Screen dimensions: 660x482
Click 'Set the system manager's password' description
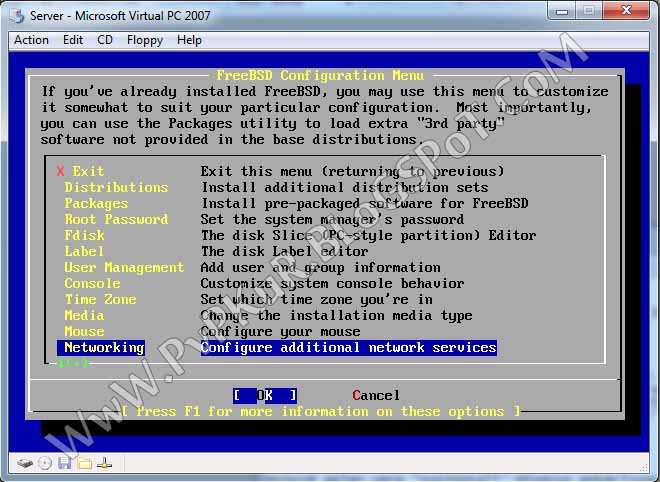click(x=332, y=219)
